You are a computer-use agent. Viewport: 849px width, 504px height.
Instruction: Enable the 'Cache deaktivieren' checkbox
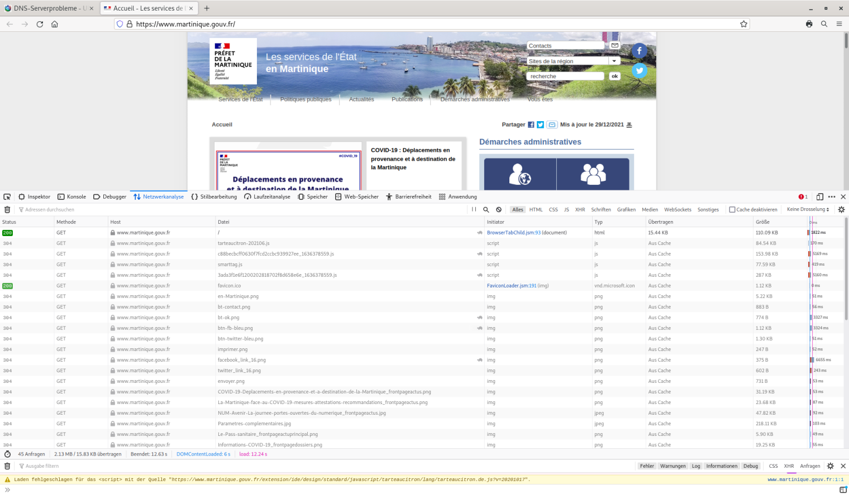[732, 210]
